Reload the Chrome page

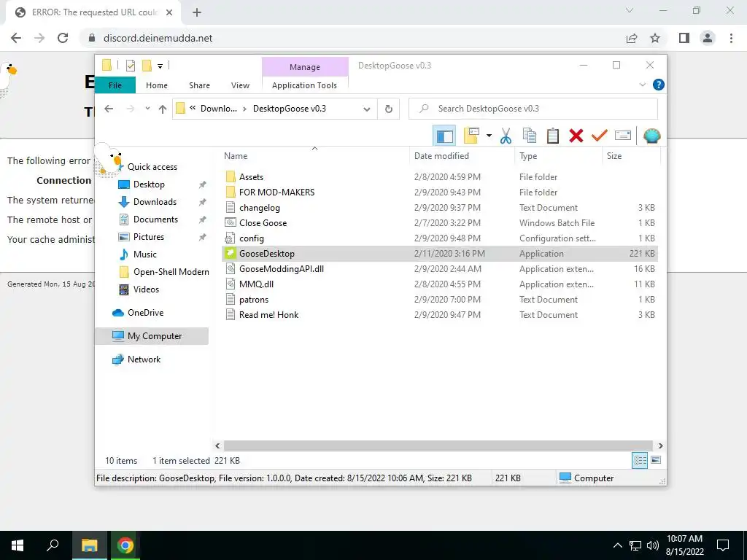click(x=63, y=38)
